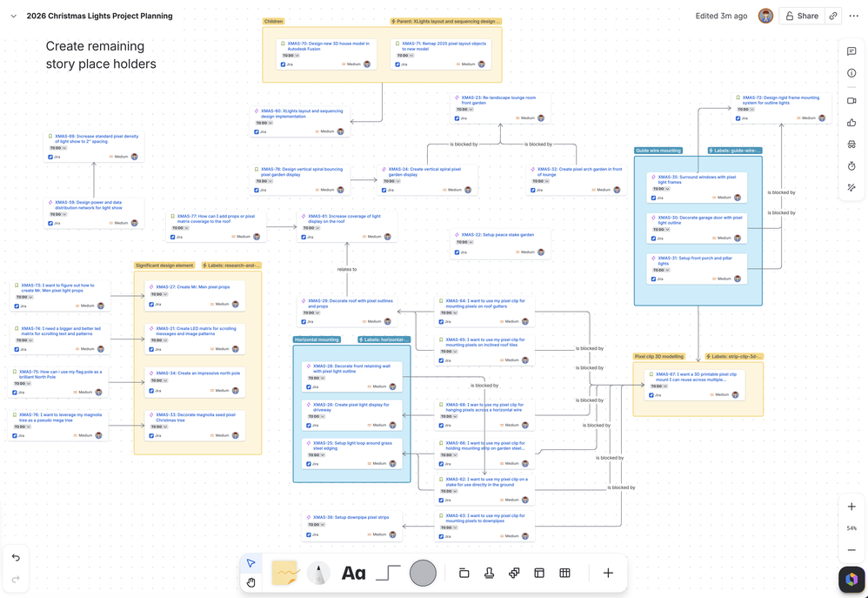Open TO DO status on XMAS-22 card
The width and height of the screenshot is (868, 598).
463,242
